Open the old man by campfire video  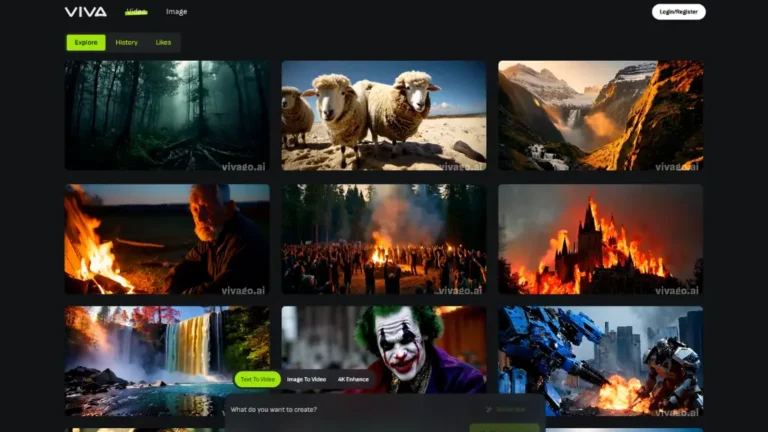[x=167, y=239]
